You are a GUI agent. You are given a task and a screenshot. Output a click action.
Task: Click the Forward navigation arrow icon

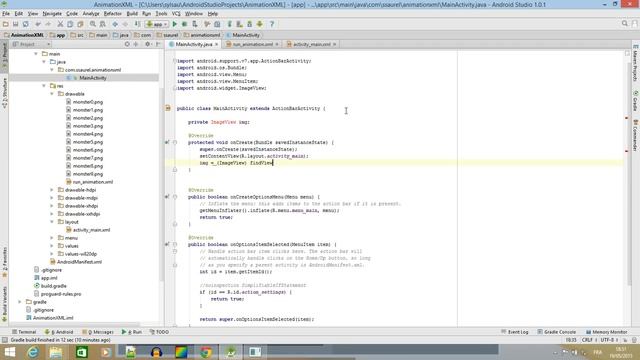[125, 24]
